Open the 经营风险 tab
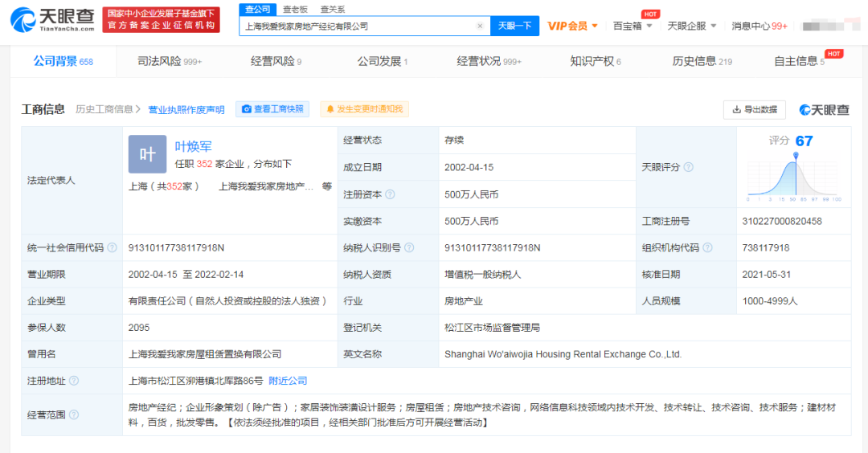The width and height of the screenshot is (868, 453). pyautogui.click(x=276, y=61)
